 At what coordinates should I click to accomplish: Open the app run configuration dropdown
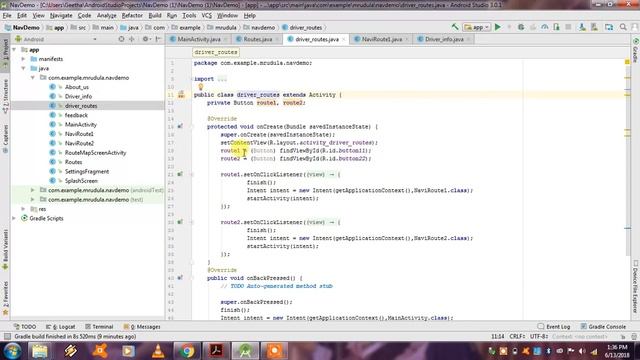(x=477, y=27)
